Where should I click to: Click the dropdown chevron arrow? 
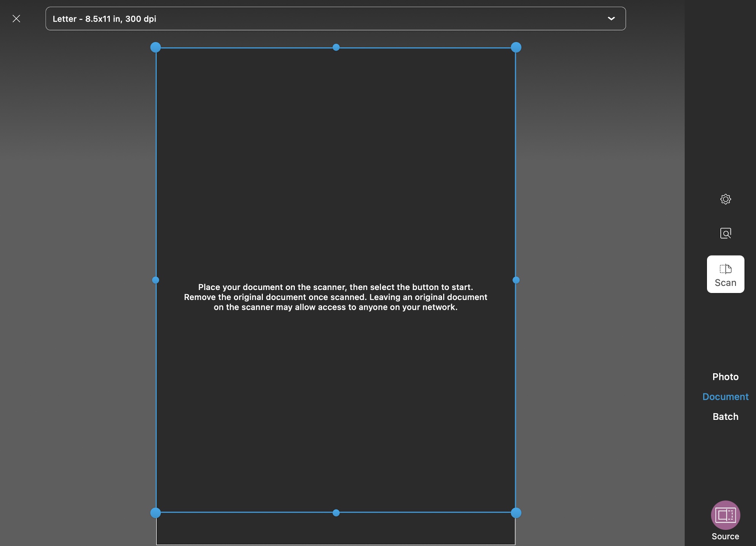(611, 19)
